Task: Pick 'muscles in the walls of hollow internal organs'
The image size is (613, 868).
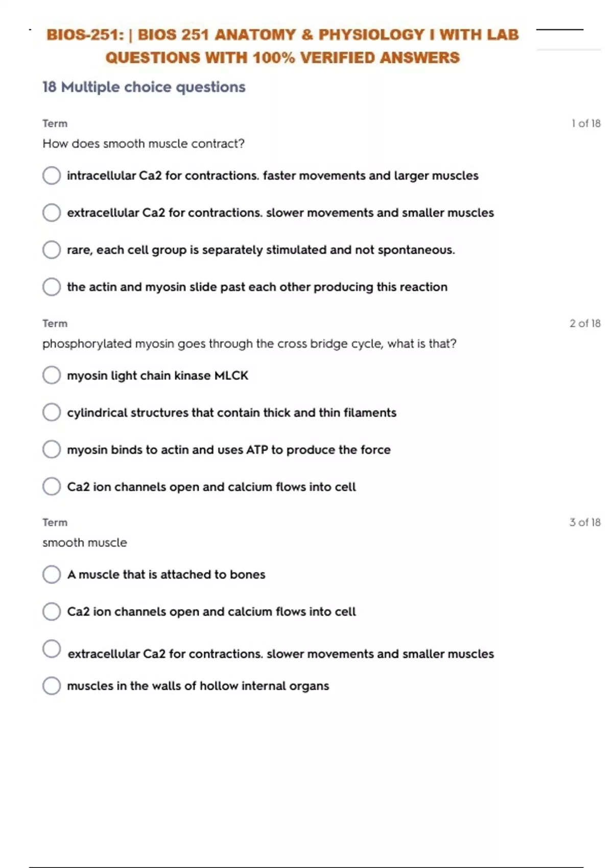Action: tap(52, 686)
